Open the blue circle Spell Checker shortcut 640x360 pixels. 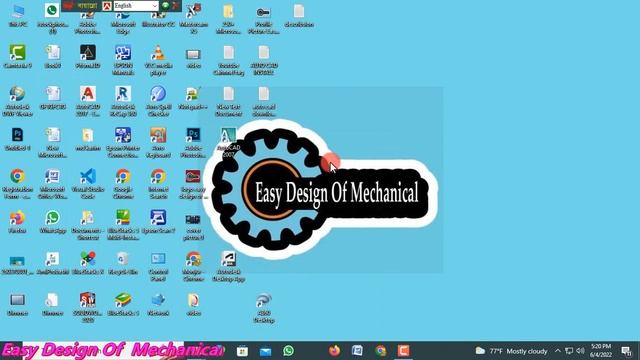click(x=158, y=101)
